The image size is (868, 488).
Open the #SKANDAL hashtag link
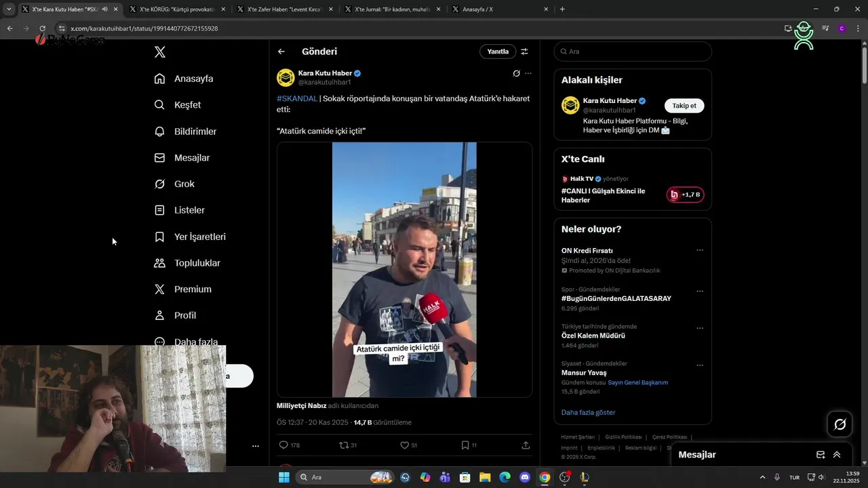pyautogui.click(x=297, y=99)
